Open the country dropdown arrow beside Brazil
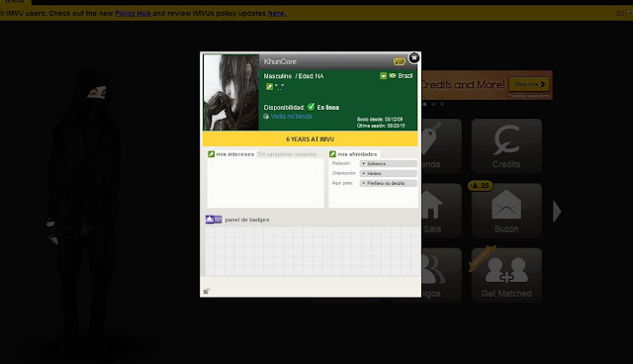The height and width of the screenshot is (364, 633). (383, 76)
